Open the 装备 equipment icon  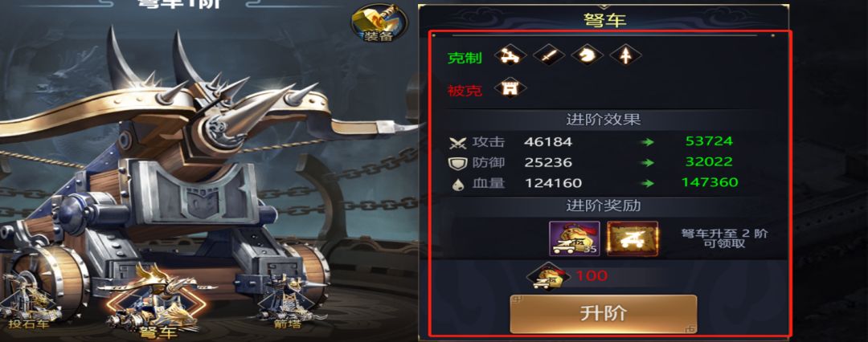point(379,24)
